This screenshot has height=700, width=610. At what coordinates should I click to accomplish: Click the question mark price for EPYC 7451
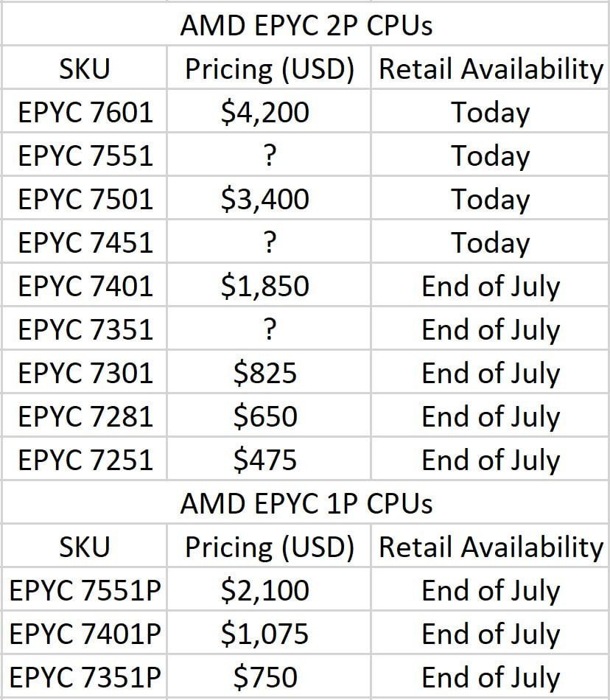pyautogui.click(x=269, y=243)
